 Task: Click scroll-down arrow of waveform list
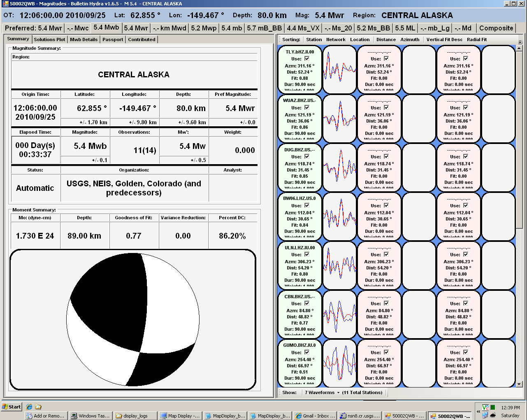pyautogui.click(x=519, y=384)
